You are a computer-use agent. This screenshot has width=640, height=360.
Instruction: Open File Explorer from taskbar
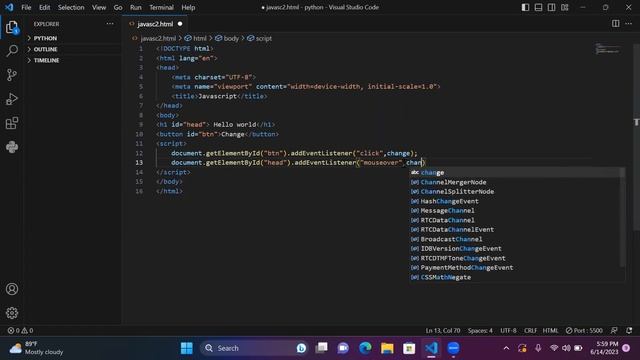pyautogui.click(x=387, y=348)
